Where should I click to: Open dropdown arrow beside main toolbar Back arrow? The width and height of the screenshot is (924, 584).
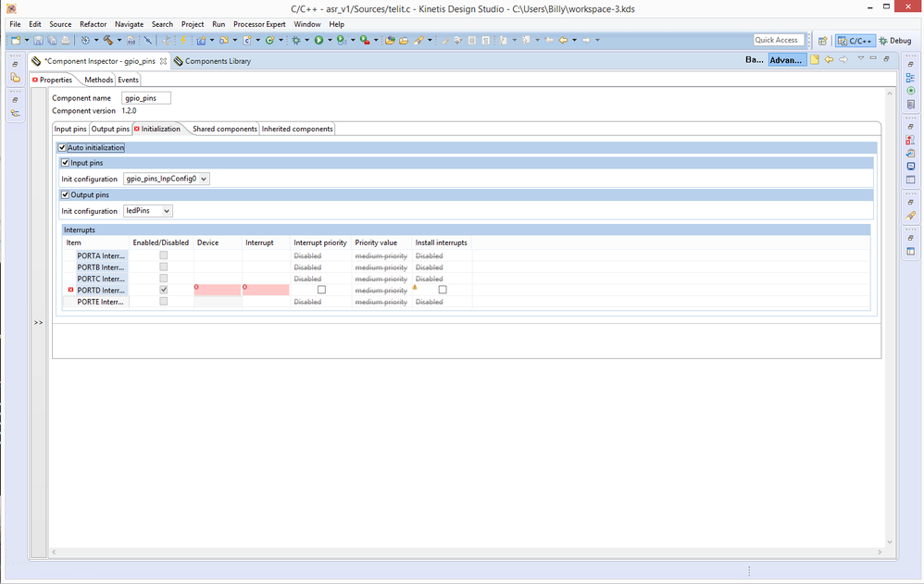click(575, 40)
